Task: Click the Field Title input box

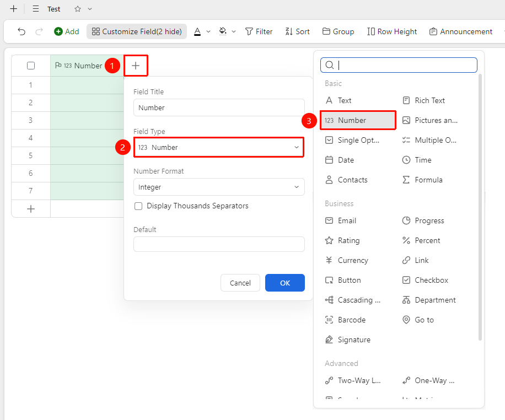Action: tap(219, 107)
